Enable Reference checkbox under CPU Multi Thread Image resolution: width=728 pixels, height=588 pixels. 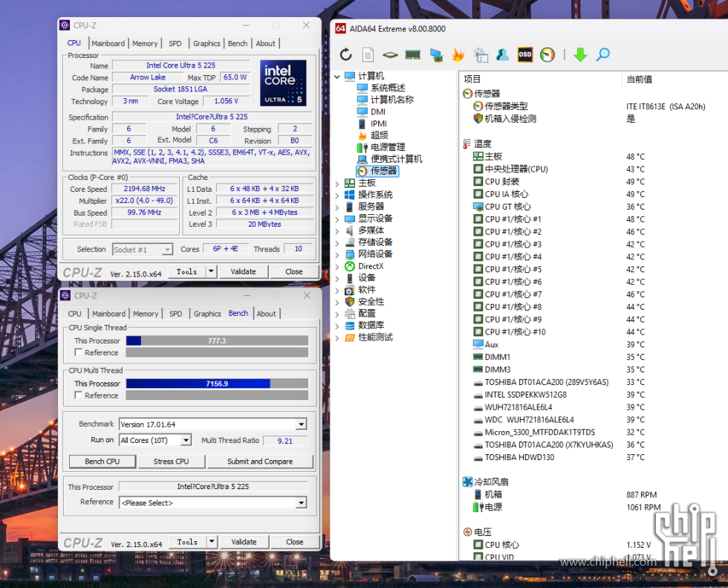(x=79, y=395)
